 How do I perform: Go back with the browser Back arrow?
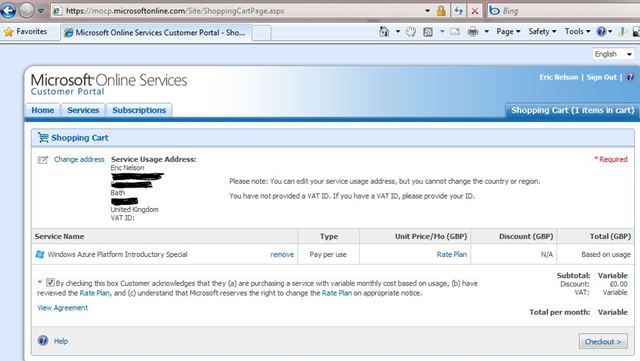(8, 11)
